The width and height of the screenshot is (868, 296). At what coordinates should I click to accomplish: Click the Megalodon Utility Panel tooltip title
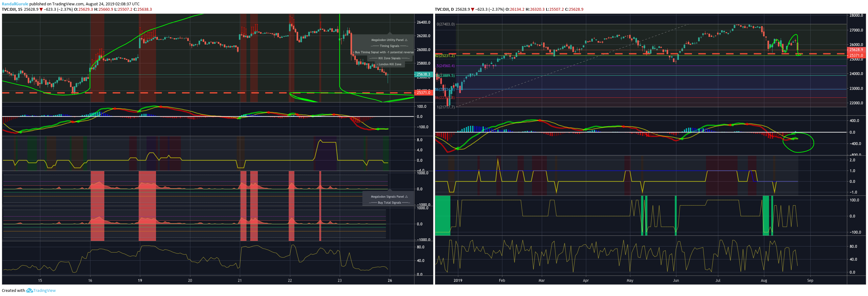pos(389,40)
